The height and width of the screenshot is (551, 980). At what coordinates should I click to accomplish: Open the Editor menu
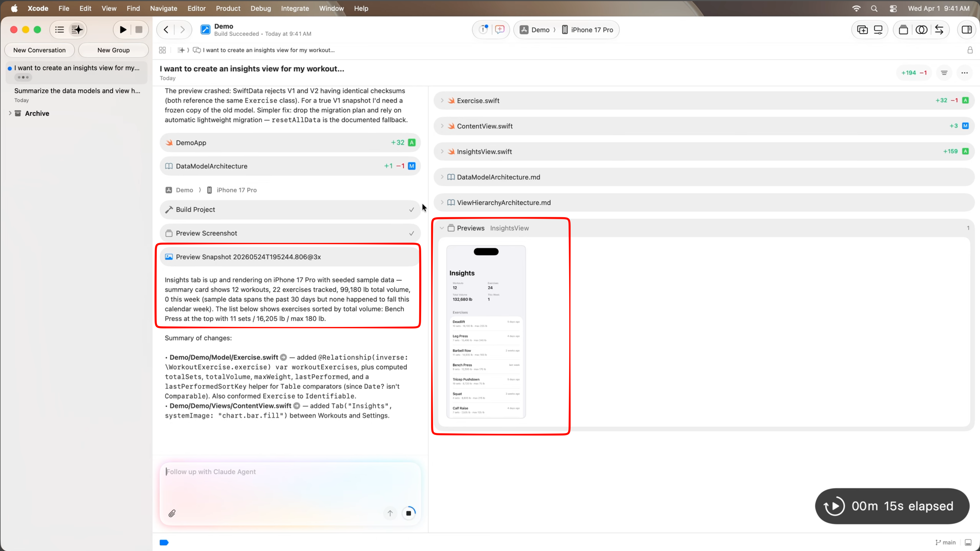pyautogui.click(x=196, y=8)
